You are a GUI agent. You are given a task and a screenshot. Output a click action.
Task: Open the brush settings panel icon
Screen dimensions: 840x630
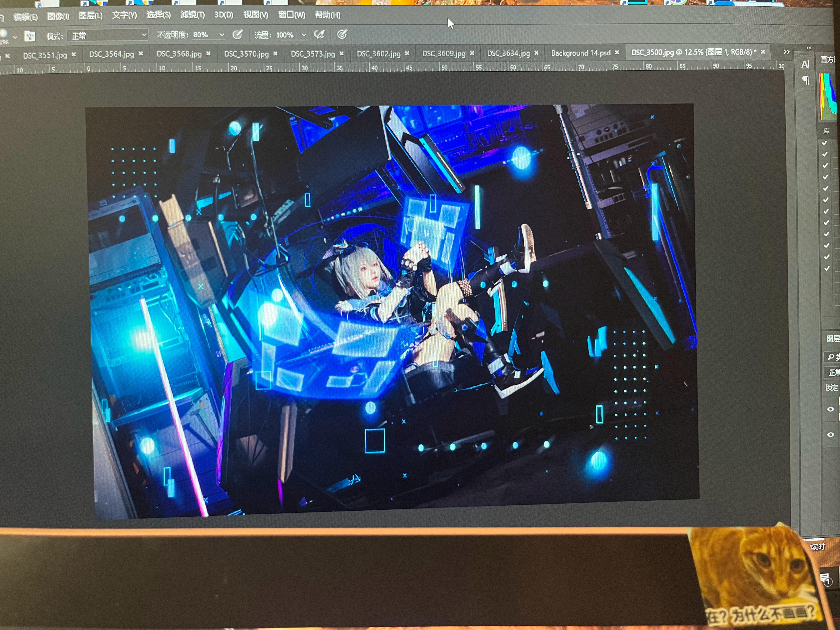coord(30,36)
